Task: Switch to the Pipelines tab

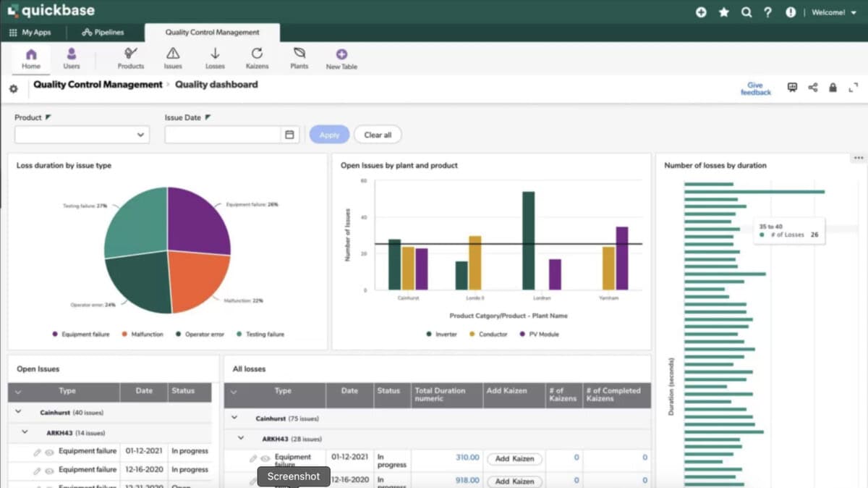Action: coord(103,33)
